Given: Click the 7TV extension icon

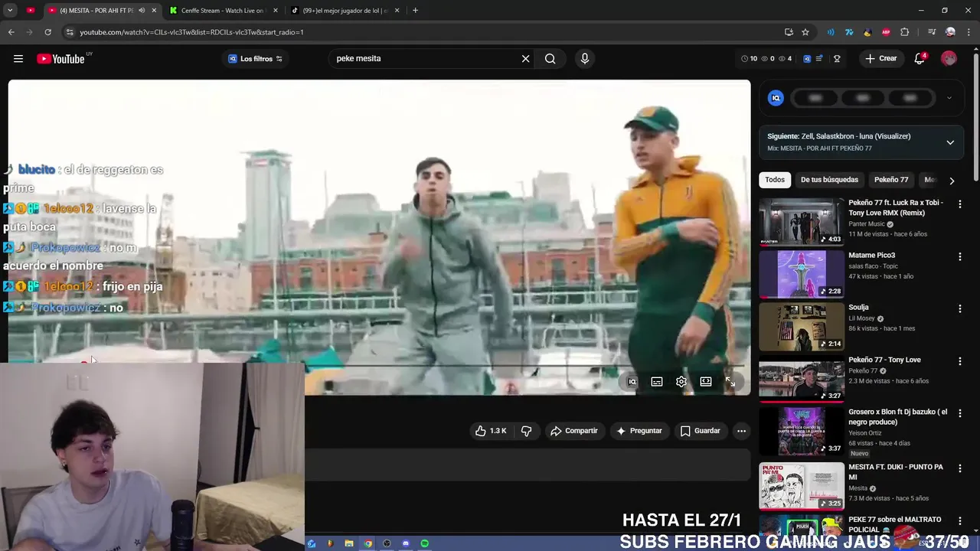Looking at the screenshot, I should pyautogui.click(x=849, y=32).
